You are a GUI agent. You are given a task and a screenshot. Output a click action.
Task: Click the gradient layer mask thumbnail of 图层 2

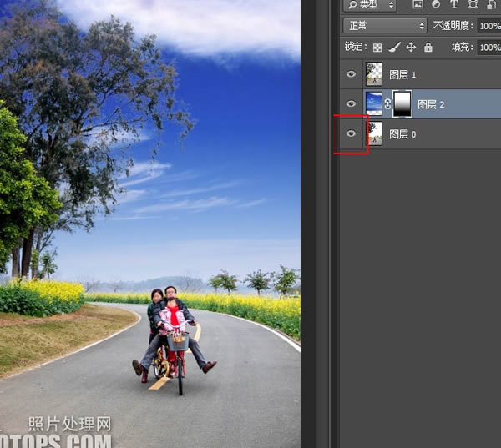[402, 104]
